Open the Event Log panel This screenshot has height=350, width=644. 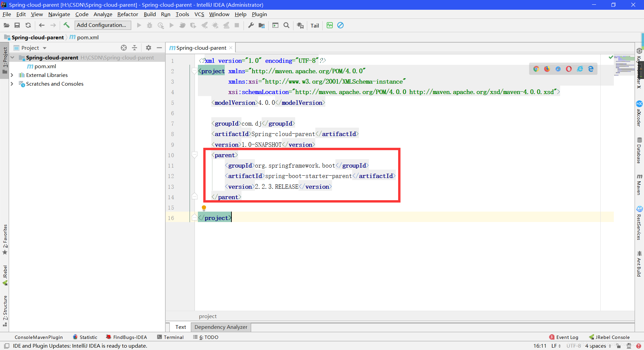coord(564,337)
